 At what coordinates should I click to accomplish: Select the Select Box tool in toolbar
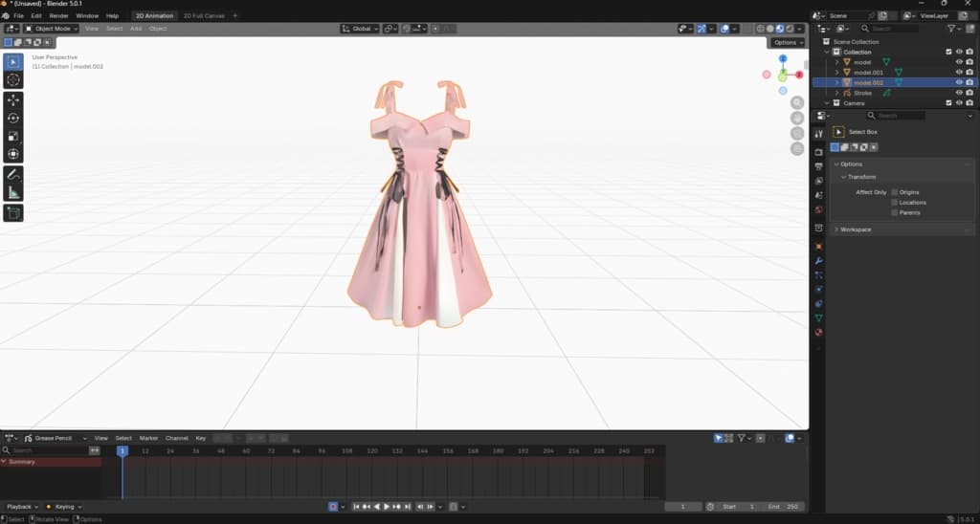click(13, 62)
